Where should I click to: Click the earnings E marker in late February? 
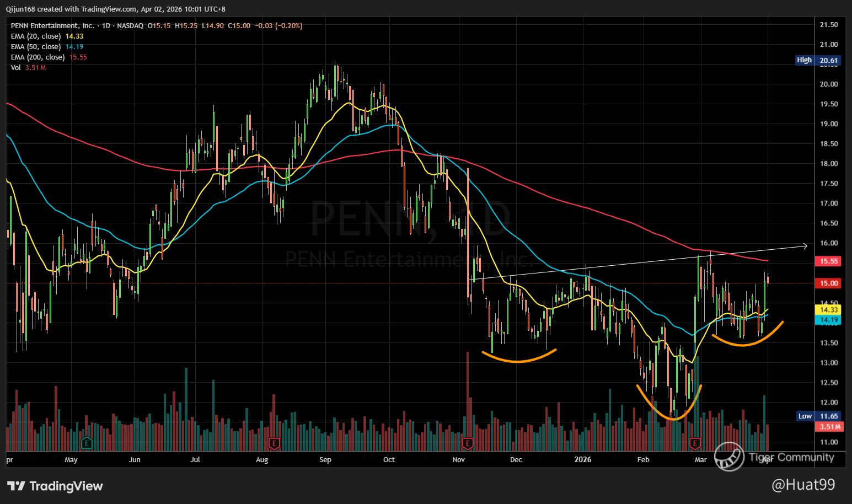click(x=695, y=443)
